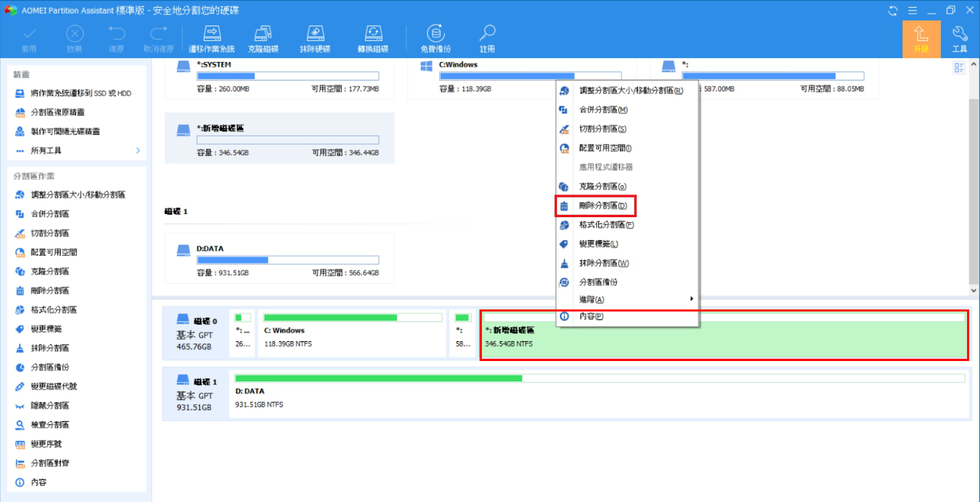Select Disk 0 (磁碟 0) header in disk map
Image resolution: width=980 pixels, height=502 pixels.
click(x=195, y=333)
